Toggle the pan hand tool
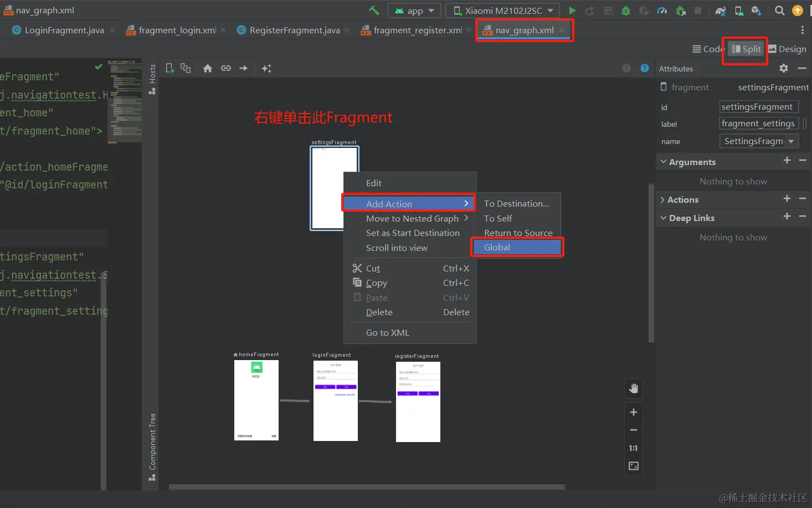This screenshot has width=812, height=508. click(x=634, y=389)
